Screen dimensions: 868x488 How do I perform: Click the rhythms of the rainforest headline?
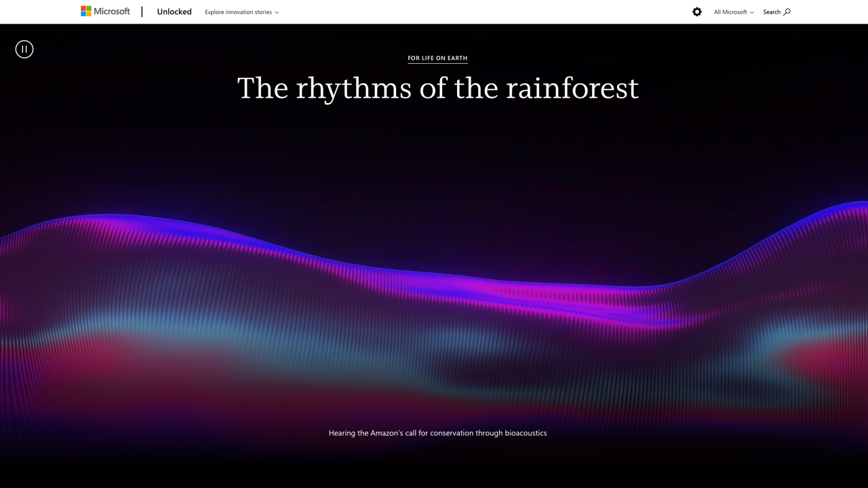pyautogui.click(x=437, y=88)
